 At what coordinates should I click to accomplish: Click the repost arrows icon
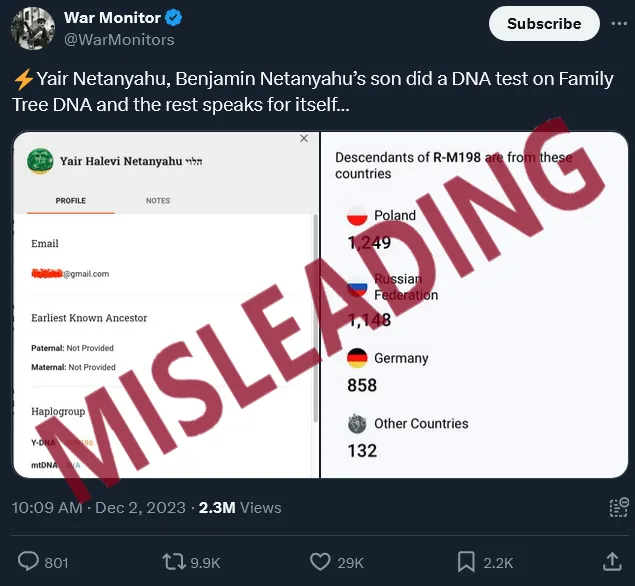click(173, 562)
